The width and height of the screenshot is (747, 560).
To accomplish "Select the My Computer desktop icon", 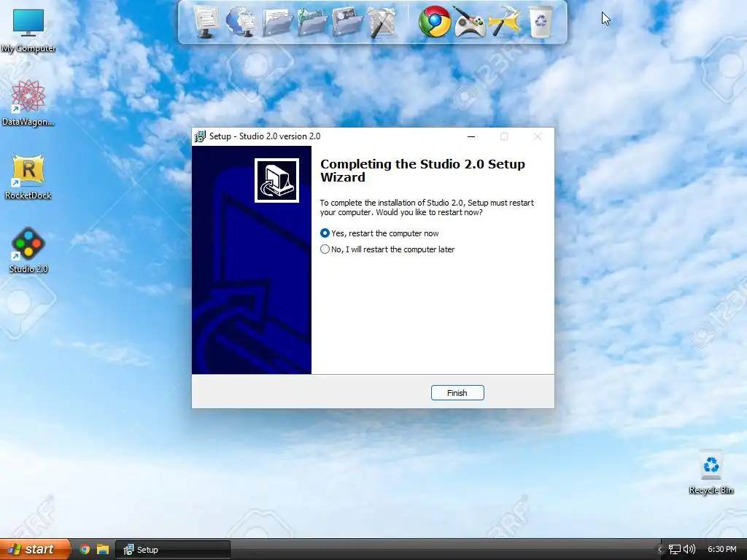I will [x=28, y=30].
